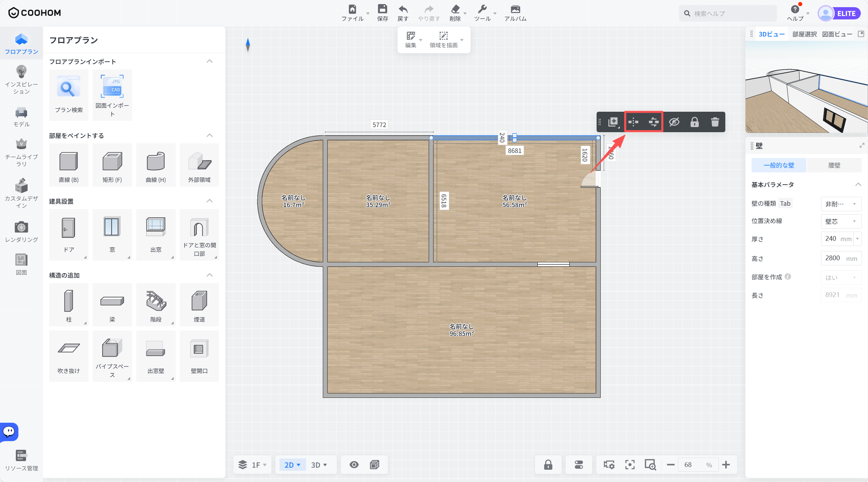Collapse the 建具設置 section
The image size is (868, 482).
(210, 201)
